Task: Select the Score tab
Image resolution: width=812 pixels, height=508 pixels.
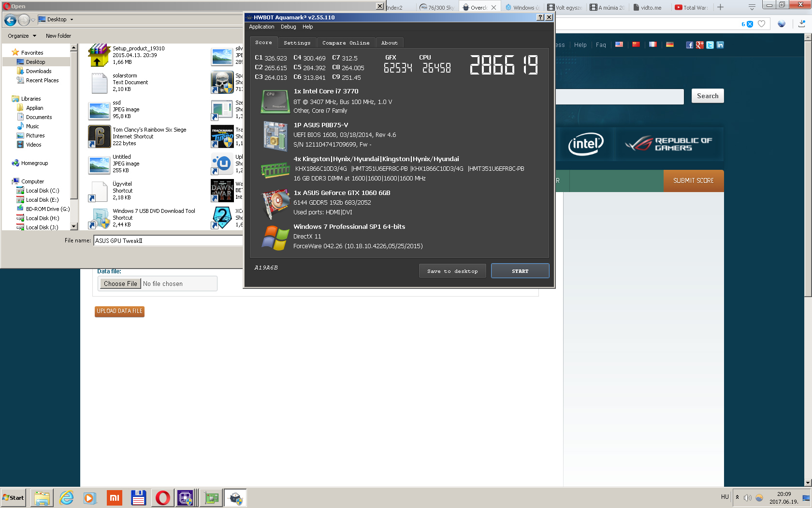Action: [264, 43]
